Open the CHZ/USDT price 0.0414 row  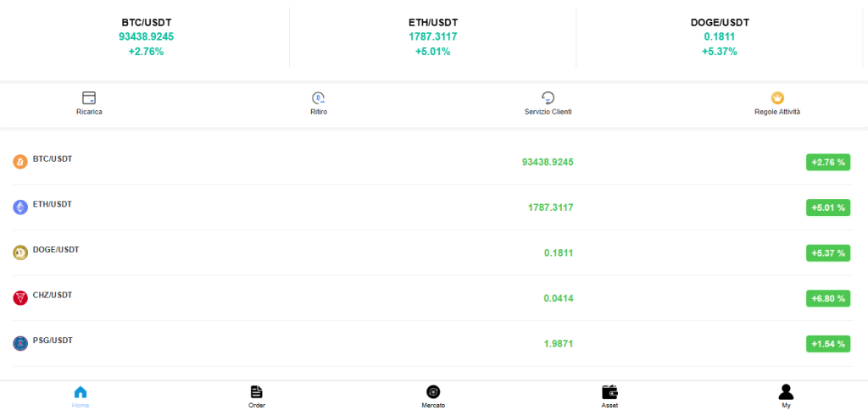[433, 298]
